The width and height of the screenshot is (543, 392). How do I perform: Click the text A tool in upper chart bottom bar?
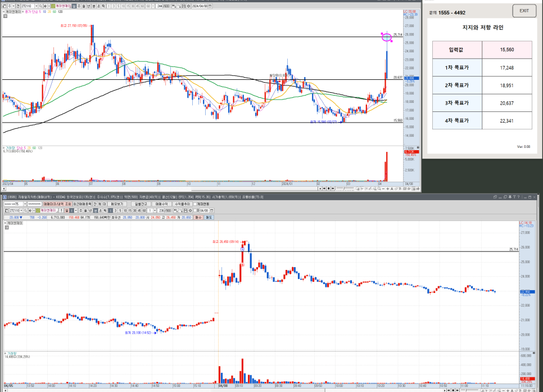[392, 188]
